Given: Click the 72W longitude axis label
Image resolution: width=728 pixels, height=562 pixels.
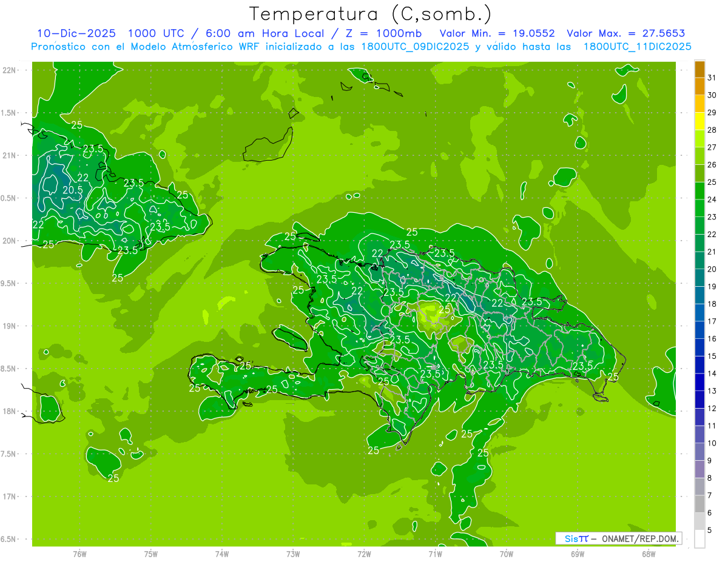Looking at the screenshot, I should [x=364, y=554].
